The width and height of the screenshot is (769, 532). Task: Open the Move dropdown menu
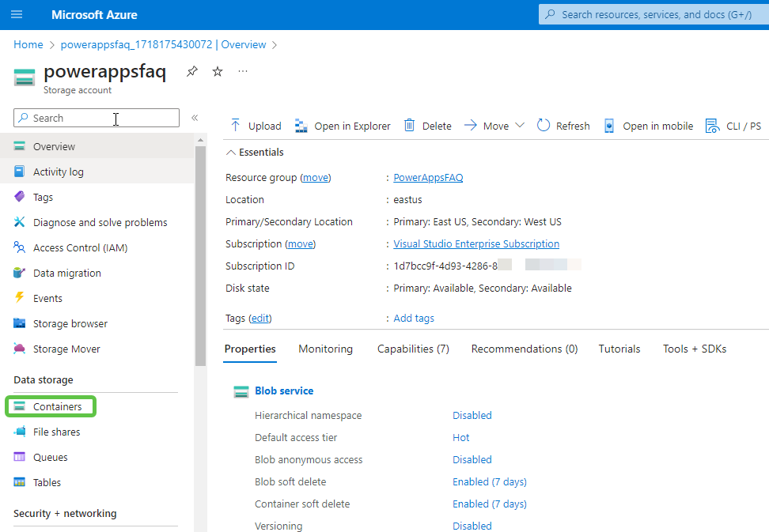pyautogui.click(x=521, y=126)
